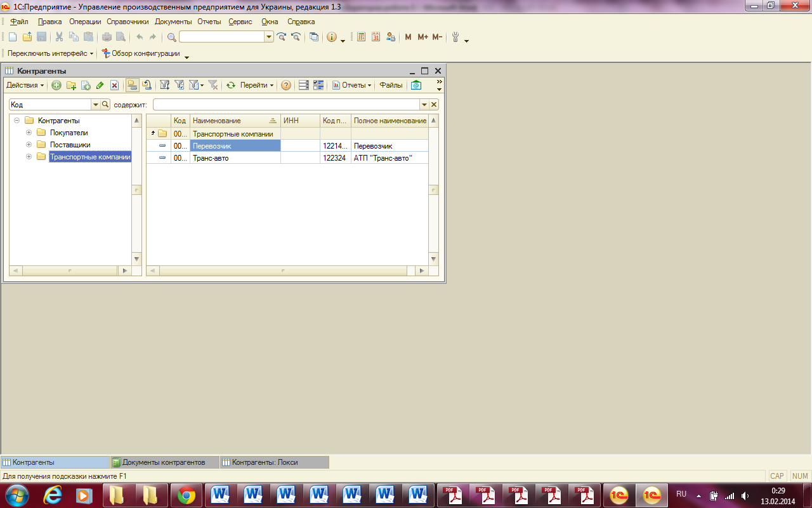Click into the содержит filter input field
This screenshot has height=508, width=812.
[286, 105]
